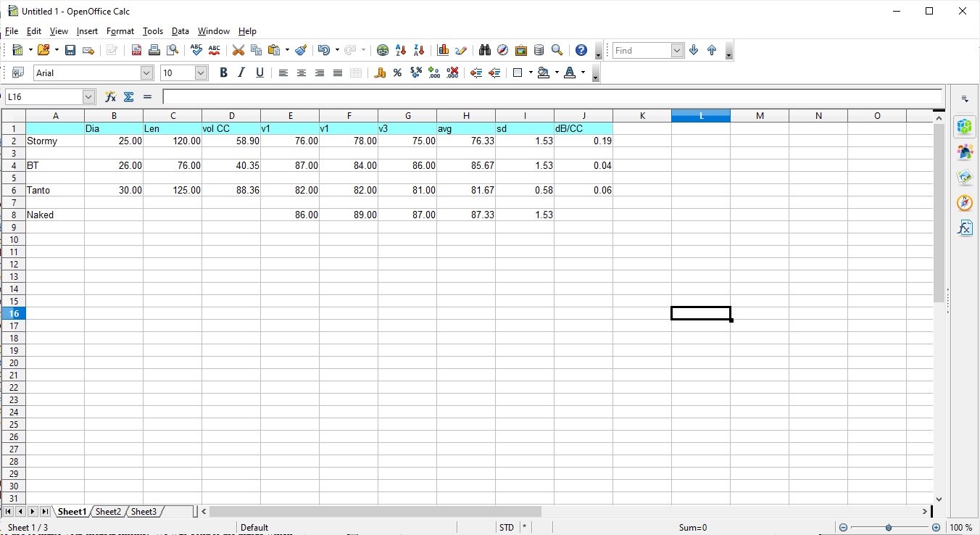The height and width of the screenshot is (535, 980).
Task: Open the sidebar Properties deck
Action: click(964, 127)
